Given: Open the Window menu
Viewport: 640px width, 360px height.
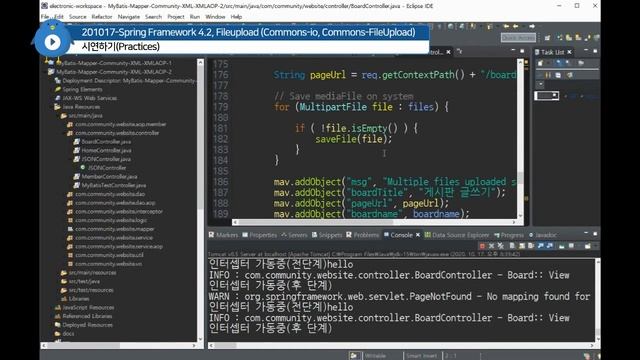Looking at the screenshot, I should pos(215,17).
